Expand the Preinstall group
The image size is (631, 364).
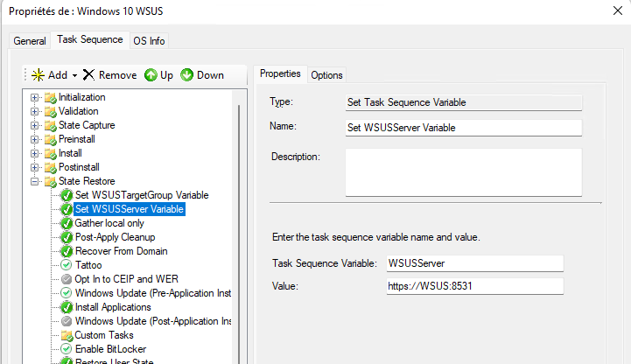tap(35, 140)
